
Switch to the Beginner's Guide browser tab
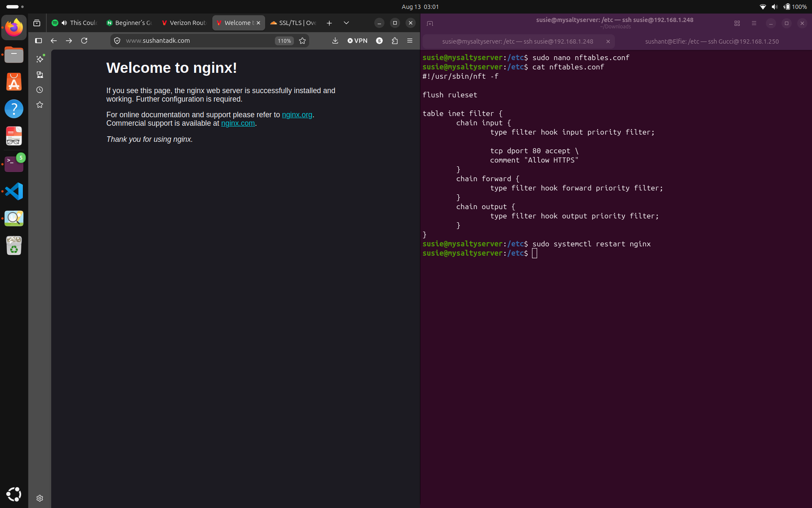tap(129, 23)
